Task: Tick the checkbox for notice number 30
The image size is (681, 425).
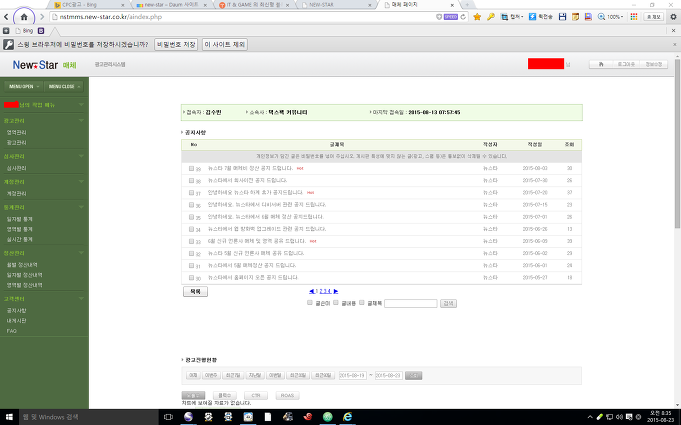Action: (191, 277)
